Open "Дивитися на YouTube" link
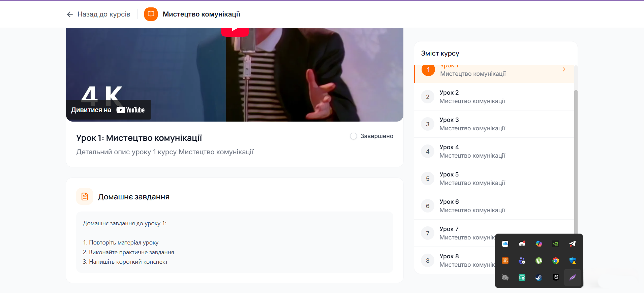Image resolution: width=644 pixels, height=293 pixels. pyautogui.click(x=108, y=110)
